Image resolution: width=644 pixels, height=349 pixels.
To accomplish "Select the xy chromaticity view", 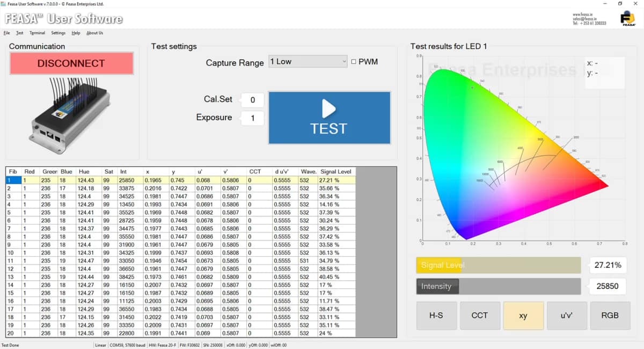I will 523,315.
